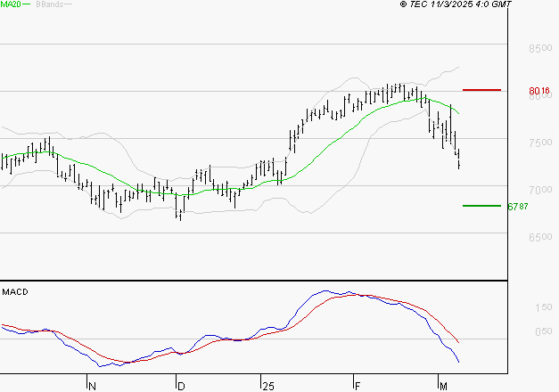
Task: Click the 25 year marker on time axis
Action: click(268, 387)
